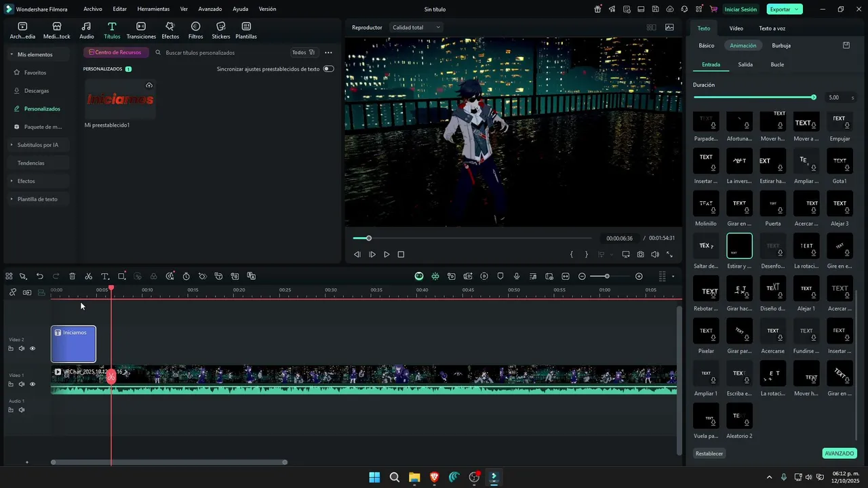Click the mark-out bracket icon
The height and width of the screenshot is (488, 868).
point(587,255)
